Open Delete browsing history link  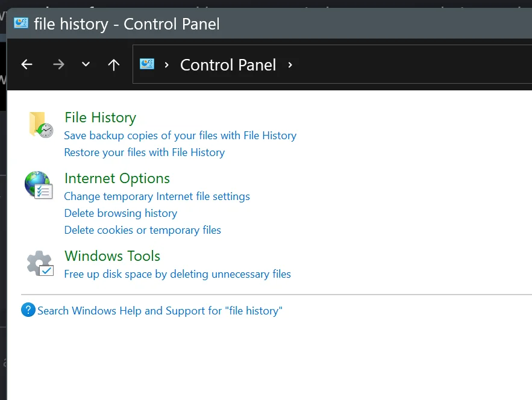[120, 213]
